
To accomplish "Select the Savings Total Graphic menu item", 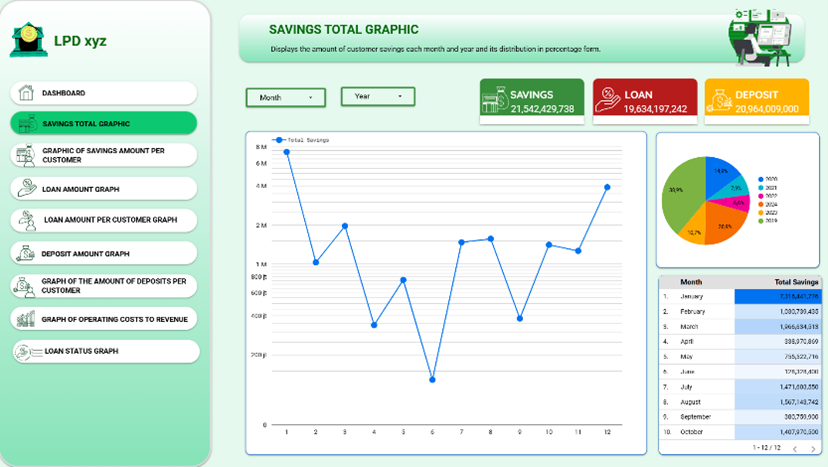I will coord(104,124).
